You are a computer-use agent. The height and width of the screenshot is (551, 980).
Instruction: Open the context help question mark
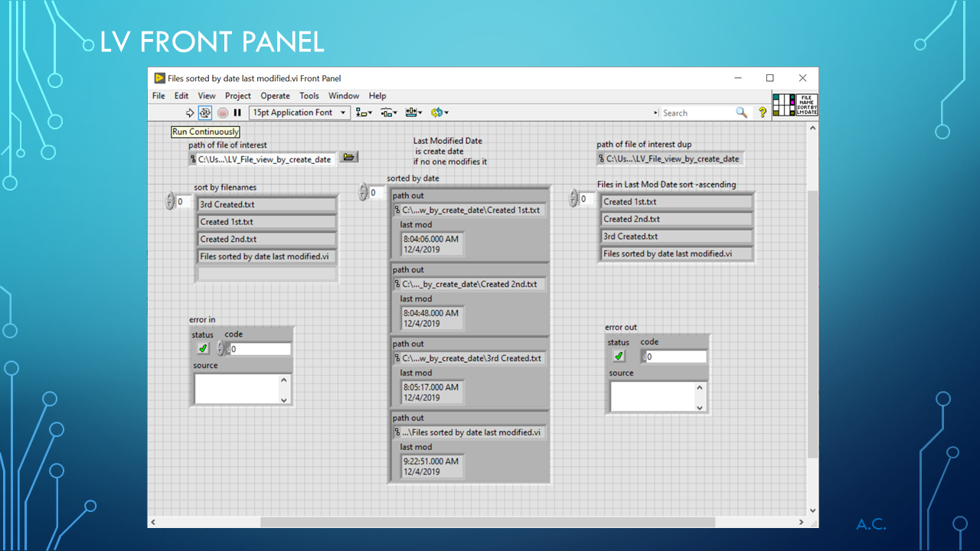click(763, 112)
